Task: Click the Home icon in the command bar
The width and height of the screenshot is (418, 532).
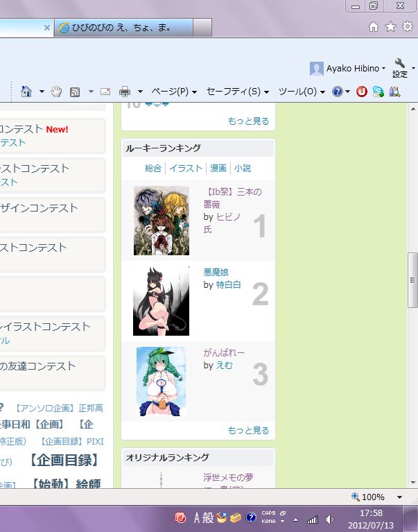Action: (x=26, y=92)
